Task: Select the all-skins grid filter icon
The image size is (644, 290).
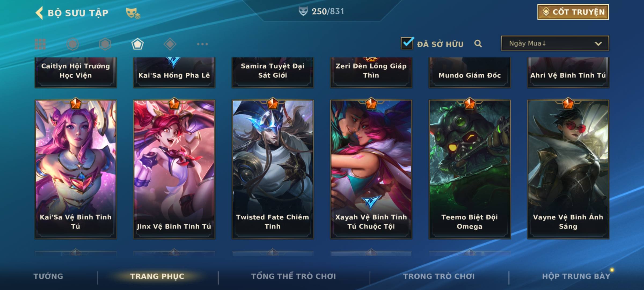Action: click(40, 44)
